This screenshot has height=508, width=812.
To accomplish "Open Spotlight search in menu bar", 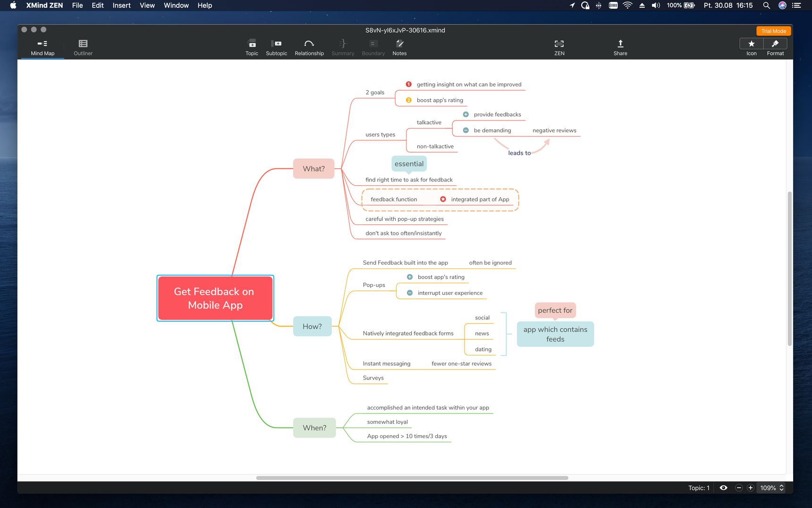I will coord(767,5).
